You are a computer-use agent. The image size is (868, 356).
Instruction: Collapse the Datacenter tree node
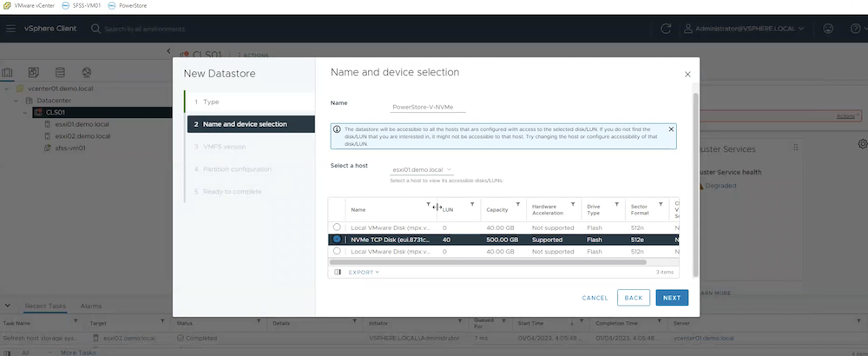tap(16, 101)
